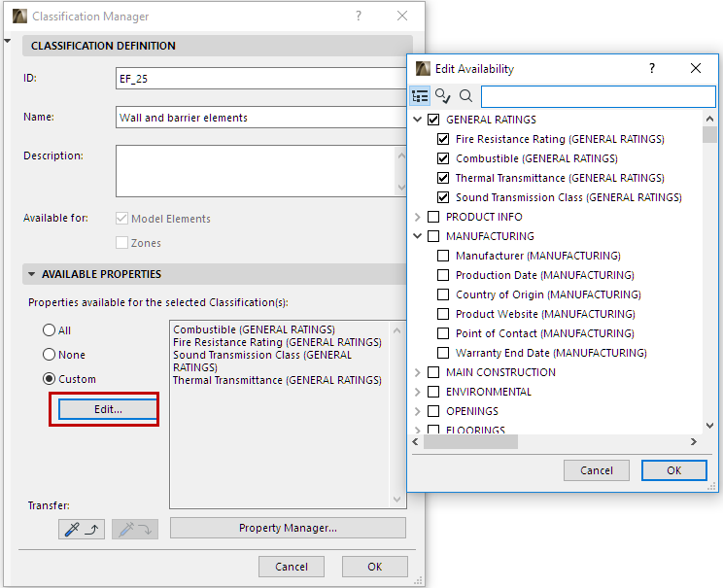Close the Classification Manager window
Screen dimensions: 723x588
[402, 17]
